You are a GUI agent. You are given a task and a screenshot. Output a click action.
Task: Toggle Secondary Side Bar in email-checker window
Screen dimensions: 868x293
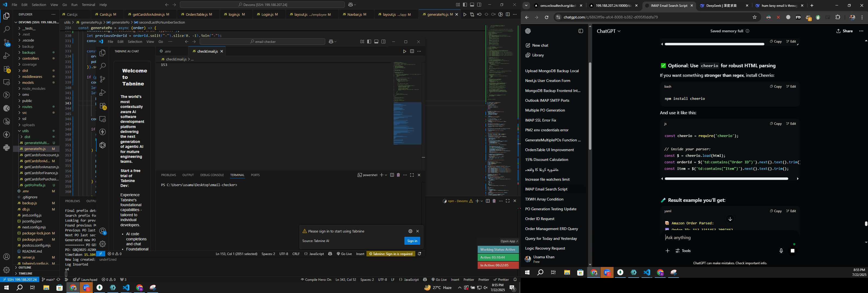(x=384, y=42)
